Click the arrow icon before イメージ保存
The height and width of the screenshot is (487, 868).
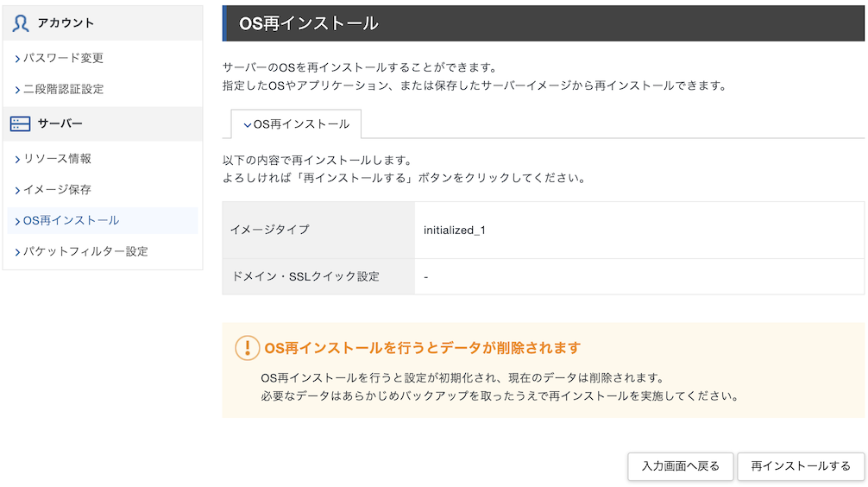point(17,190)
